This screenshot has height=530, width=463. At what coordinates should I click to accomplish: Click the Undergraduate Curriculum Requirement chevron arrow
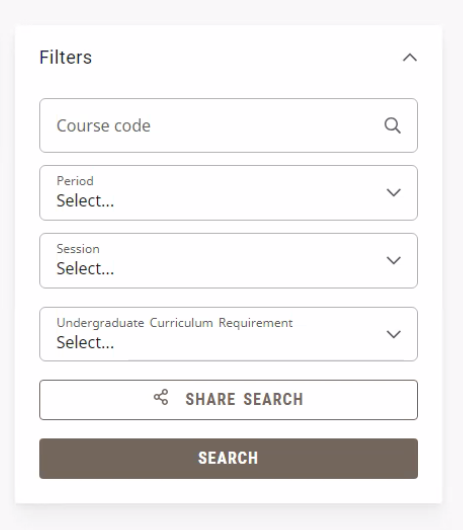coord(393,334)
